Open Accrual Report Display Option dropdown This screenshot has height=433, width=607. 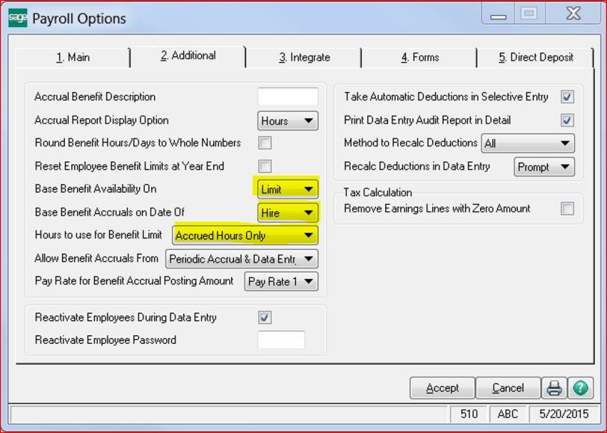pos(287,121)
